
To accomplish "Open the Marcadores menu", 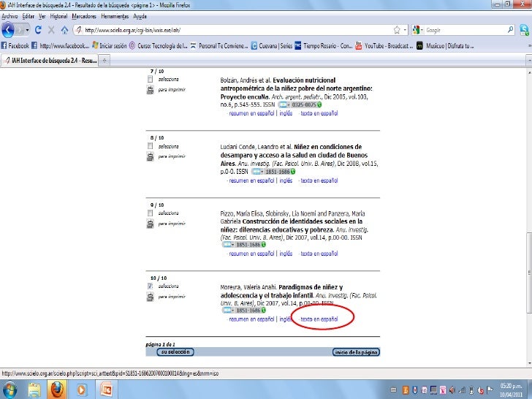I will [x=84, y=16].
